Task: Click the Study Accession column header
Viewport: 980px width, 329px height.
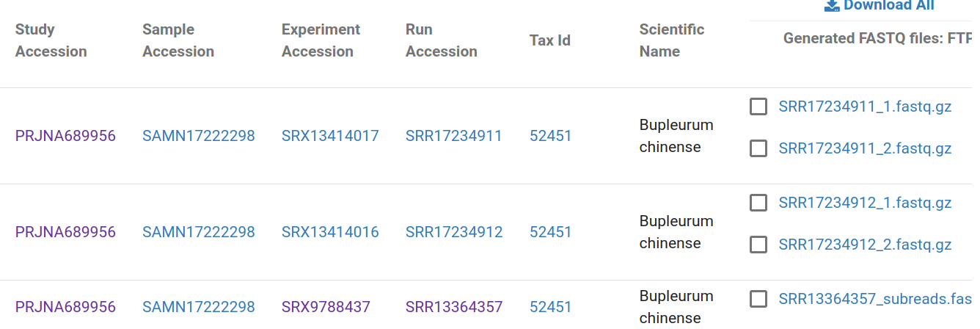Action: click(x=51, y=40)
